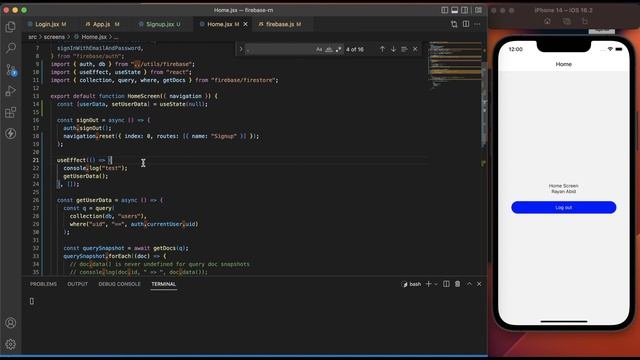The width and height of the screenshot is (640, 360).
Task: Close the terminal panel
Action: pyautogui.click(x=479, y=284)
